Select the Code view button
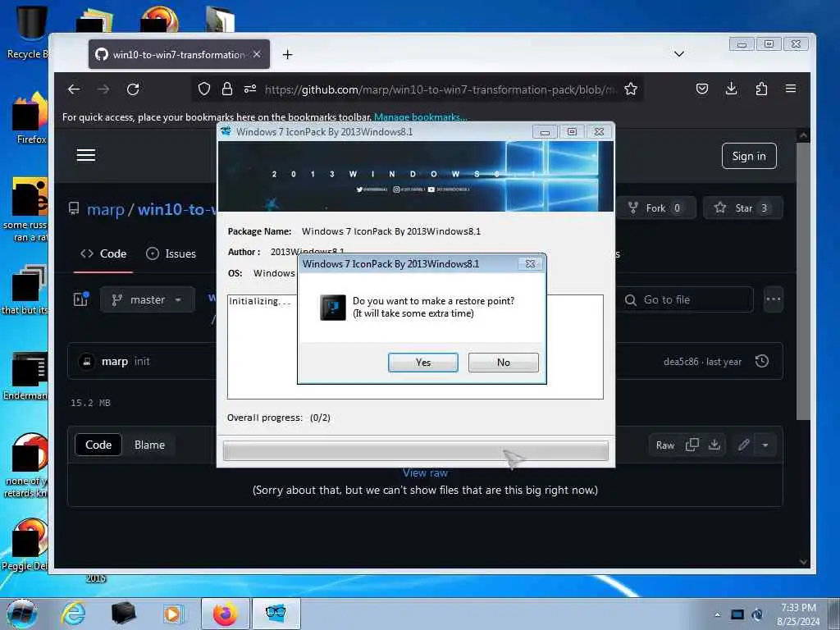The width and height of the screenshot is (840, 630). click(98, 445)
